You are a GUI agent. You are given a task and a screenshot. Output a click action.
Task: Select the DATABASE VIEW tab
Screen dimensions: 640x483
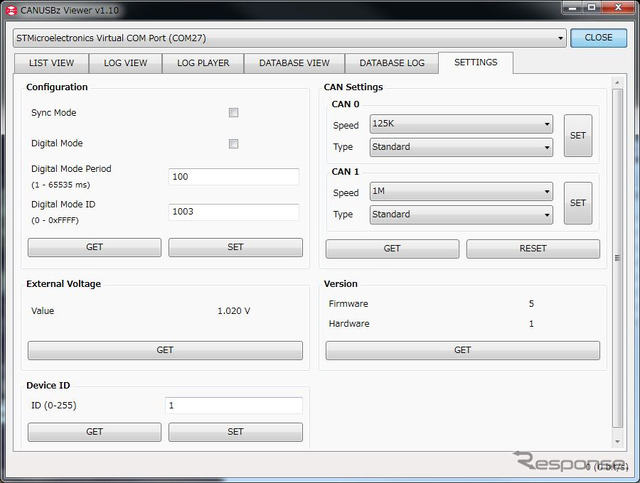(x=294, y=63)
